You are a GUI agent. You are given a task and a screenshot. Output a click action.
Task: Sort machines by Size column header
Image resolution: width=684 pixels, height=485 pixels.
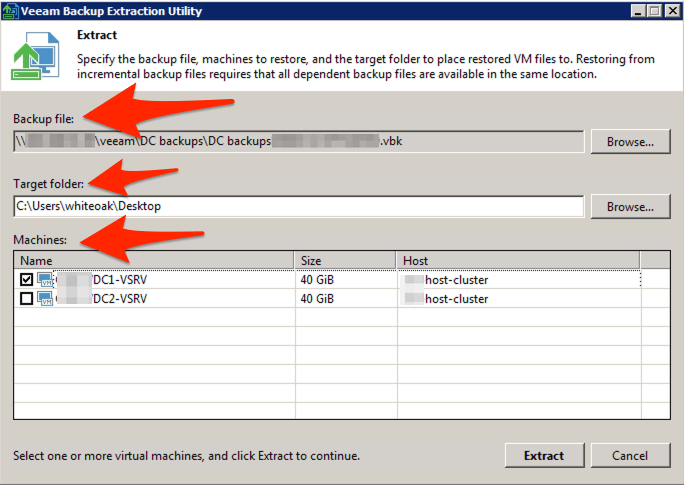point(345,260)
